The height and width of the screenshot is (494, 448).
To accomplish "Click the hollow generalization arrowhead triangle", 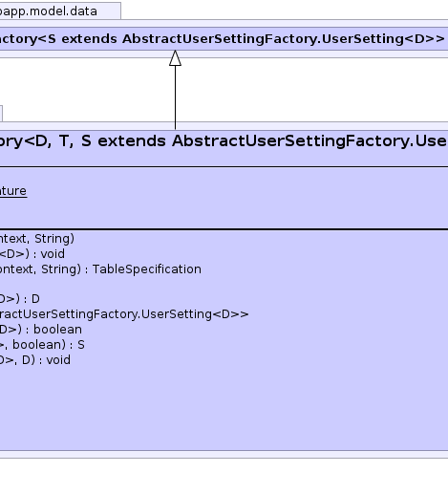I will pos(175,58).
